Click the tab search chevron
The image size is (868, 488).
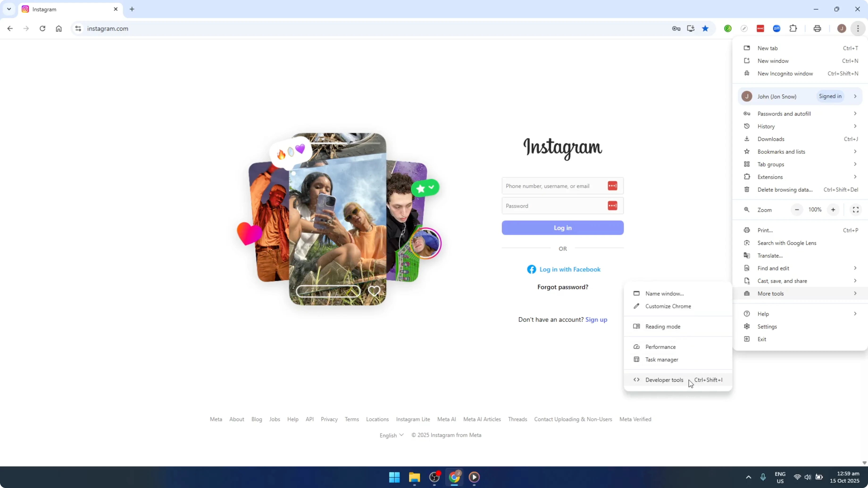pyautogui.click(x=9, y=9)
